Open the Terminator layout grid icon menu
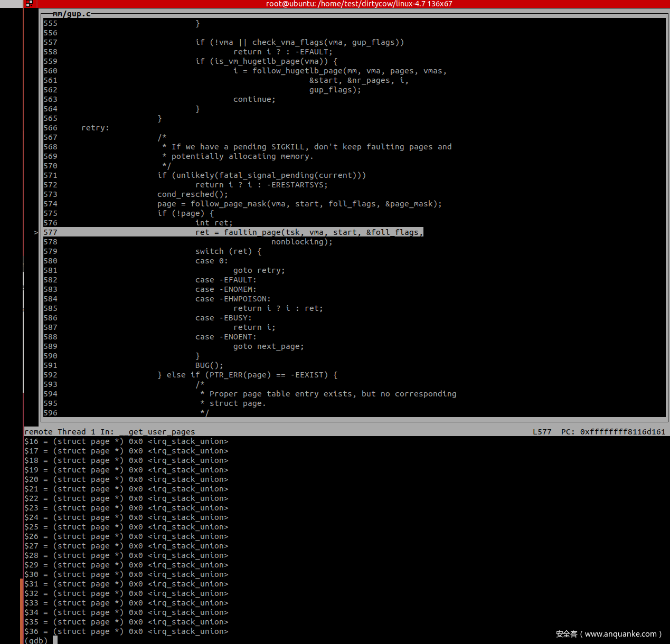The image size is (670, 644). pyautogui.click(x=29, y=4)
